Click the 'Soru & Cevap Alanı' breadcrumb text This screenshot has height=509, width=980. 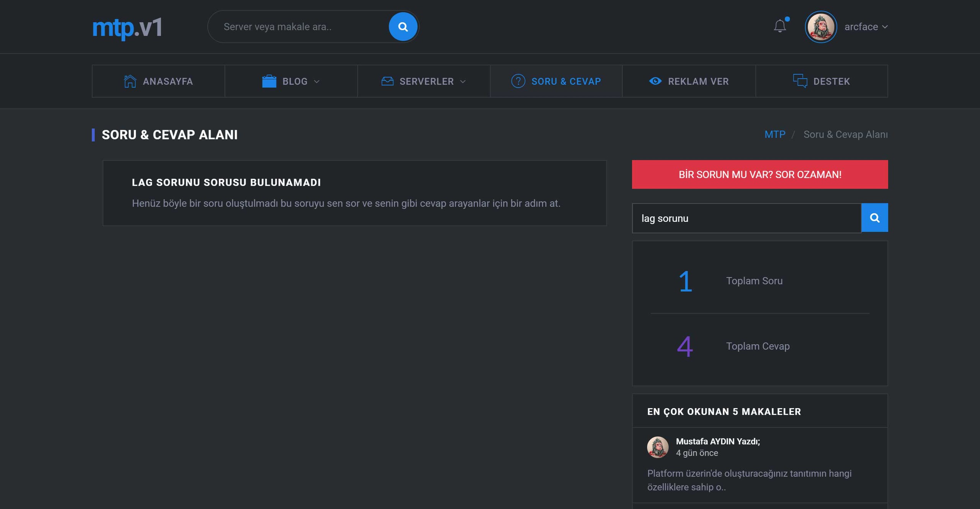[846, 134]
